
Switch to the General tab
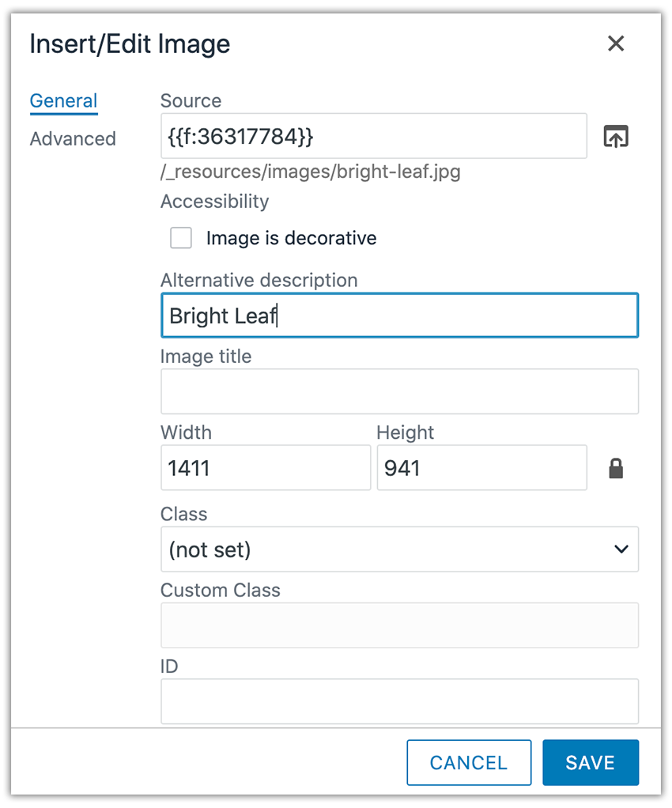[63, 101]
